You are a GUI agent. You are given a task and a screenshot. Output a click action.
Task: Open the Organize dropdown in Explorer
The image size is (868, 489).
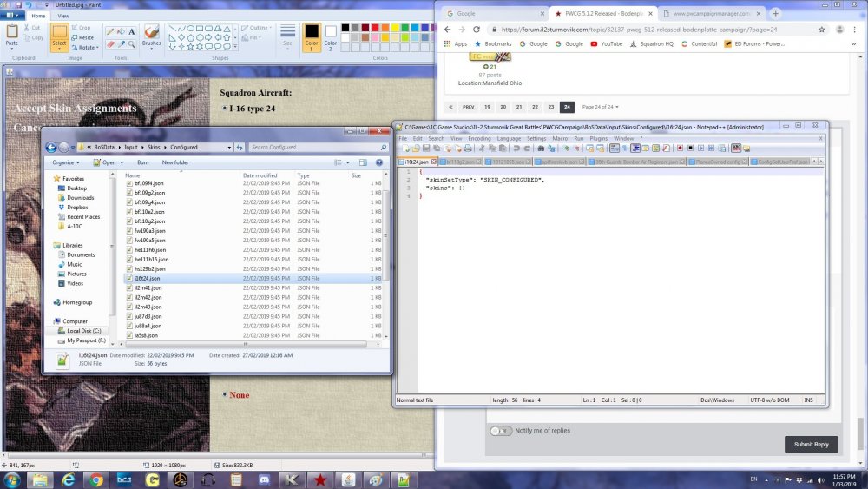[x=66, y=162]
